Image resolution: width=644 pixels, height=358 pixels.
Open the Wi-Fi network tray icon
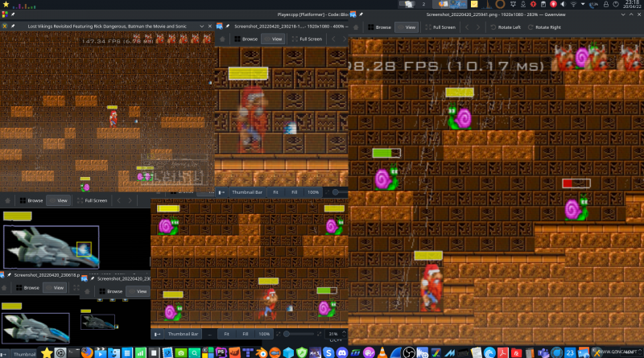[573, 4]
